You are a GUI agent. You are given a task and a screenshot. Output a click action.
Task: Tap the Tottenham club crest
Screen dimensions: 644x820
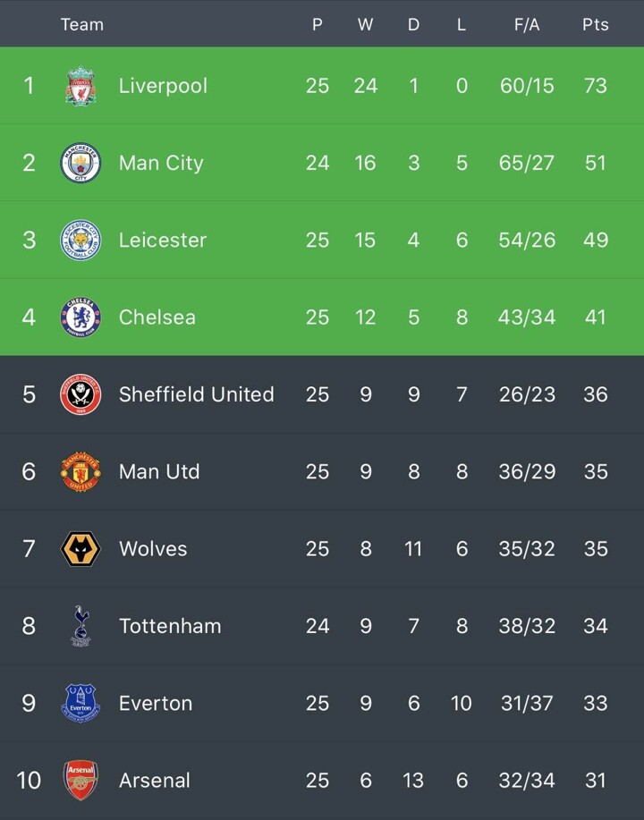pyautogui.click(x=80, y=625)
